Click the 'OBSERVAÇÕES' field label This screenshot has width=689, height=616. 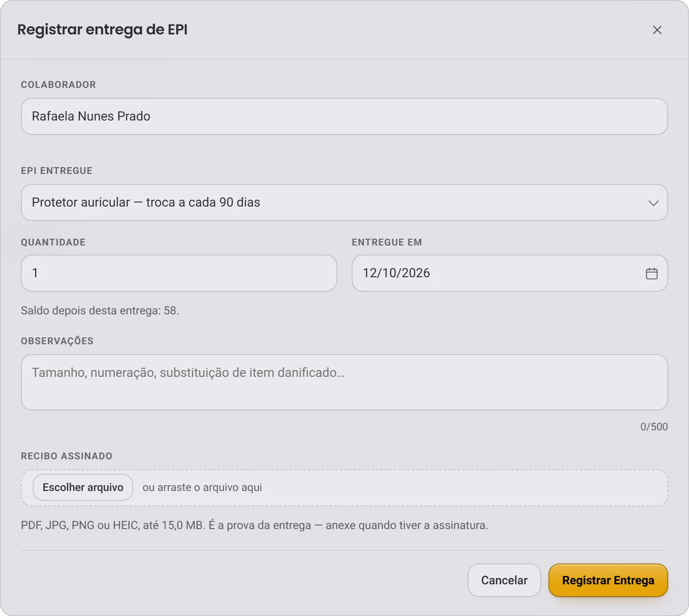pos(57,341)
